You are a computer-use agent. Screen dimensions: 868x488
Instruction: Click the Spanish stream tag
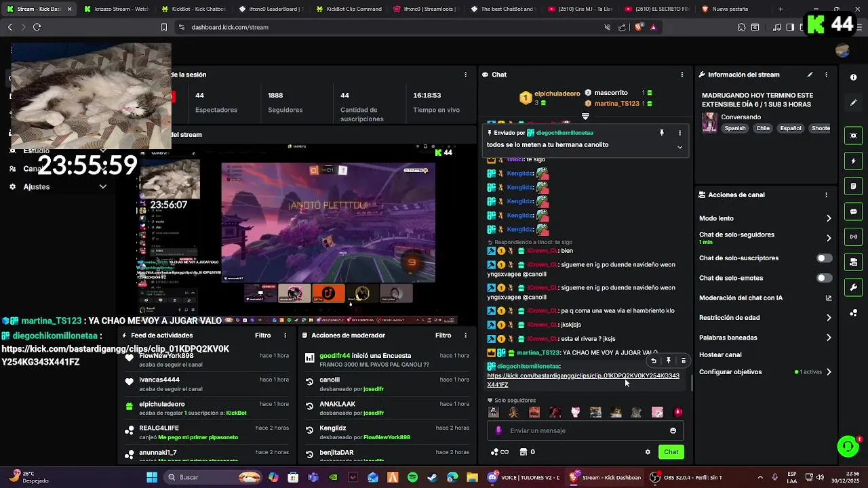pyautogui.click(x=734, y=128)
